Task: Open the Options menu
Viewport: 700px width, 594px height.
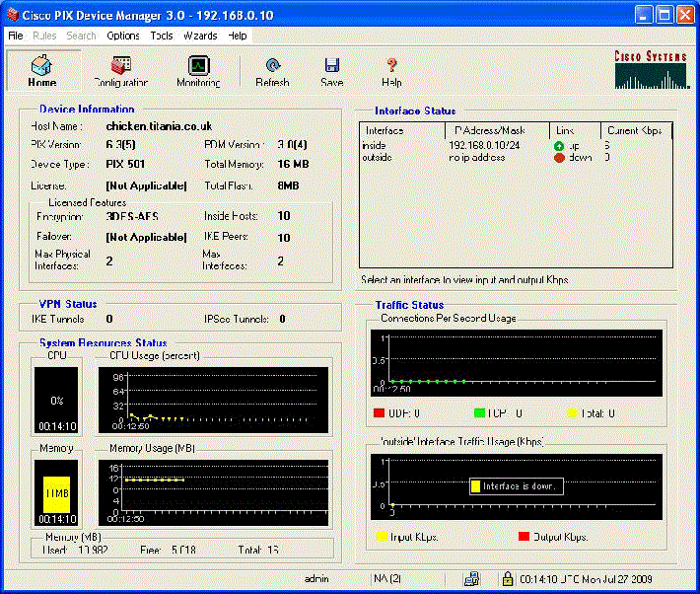Action: [123, 36]
